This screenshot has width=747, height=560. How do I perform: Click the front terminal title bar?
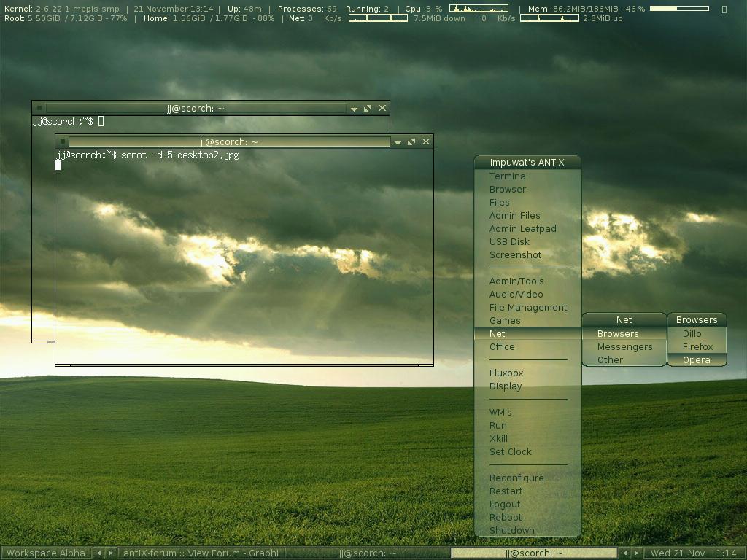click(229, 142)
